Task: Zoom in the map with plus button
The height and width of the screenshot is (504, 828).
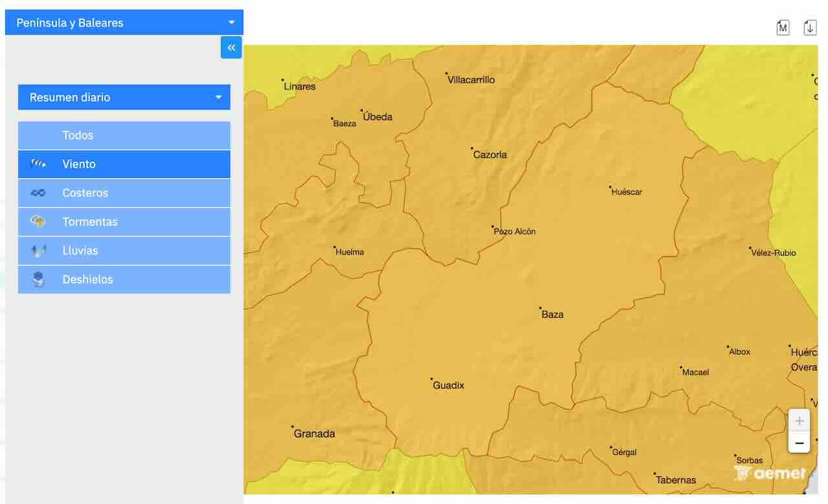Action: [799, 421]
